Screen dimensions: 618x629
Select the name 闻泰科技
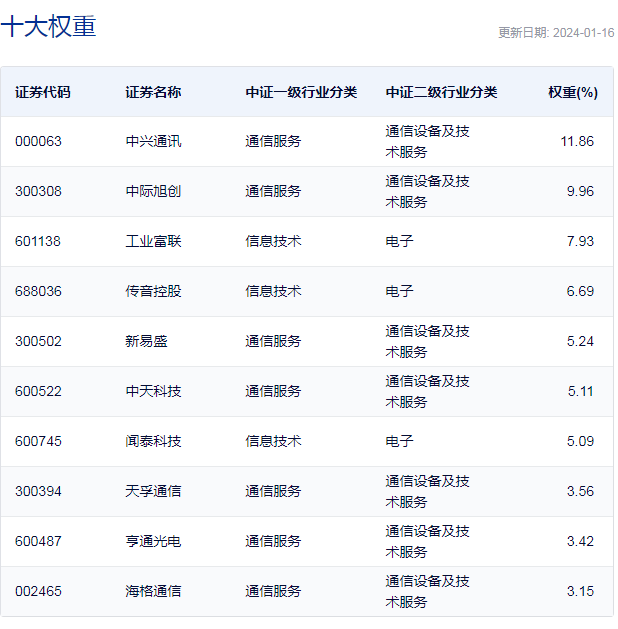point(153,441)
